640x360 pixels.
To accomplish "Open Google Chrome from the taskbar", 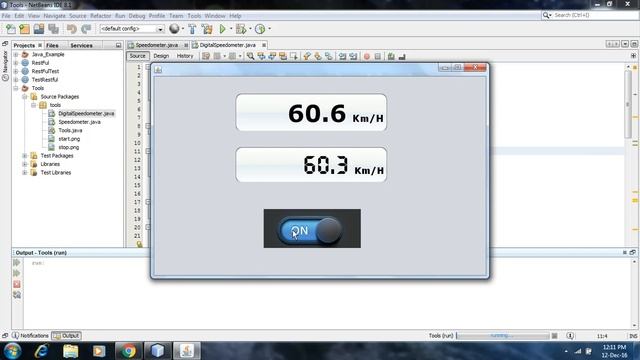I will [x=128, y=351].
